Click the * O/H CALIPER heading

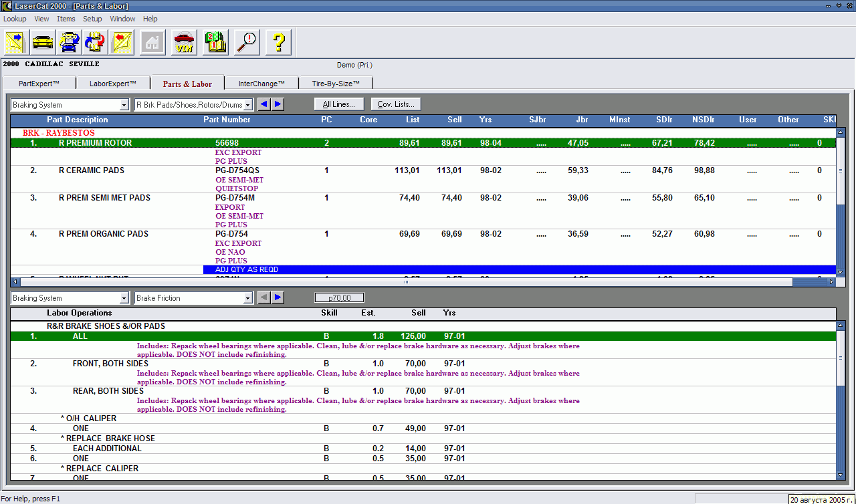tap(88, 418)
